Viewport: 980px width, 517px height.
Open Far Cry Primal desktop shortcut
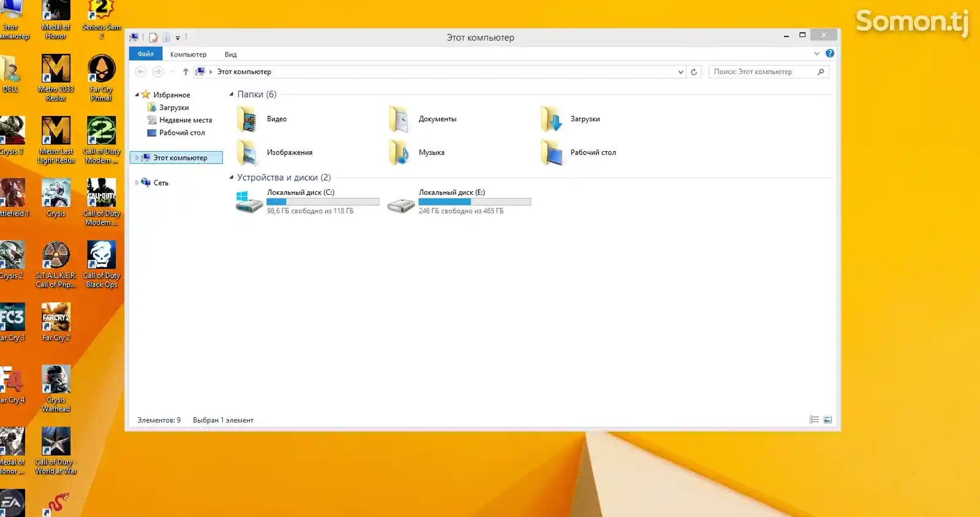(101, 78)
